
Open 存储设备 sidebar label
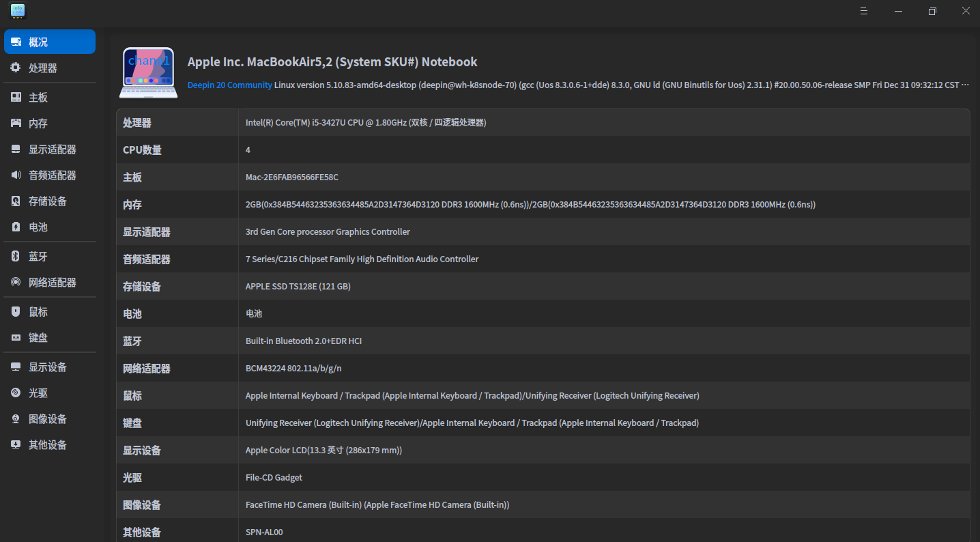48,201
